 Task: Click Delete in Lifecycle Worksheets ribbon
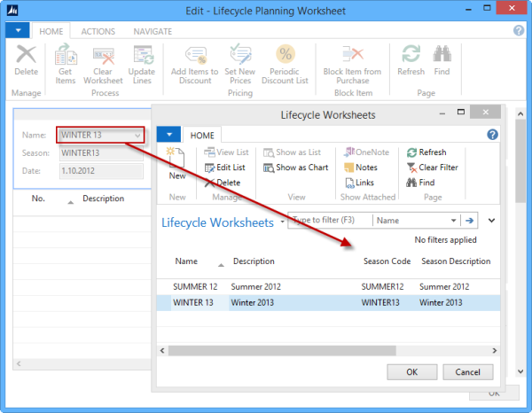click(223, 183)
